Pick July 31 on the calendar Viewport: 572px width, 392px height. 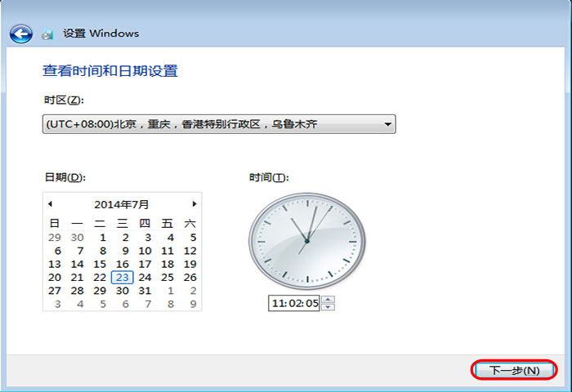(x=145, y=291)
